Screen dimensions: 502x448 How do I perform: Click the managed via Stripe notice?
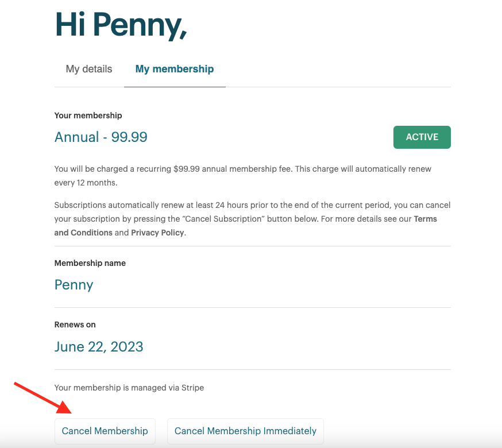pyautogui.click(x=129, y=388)
